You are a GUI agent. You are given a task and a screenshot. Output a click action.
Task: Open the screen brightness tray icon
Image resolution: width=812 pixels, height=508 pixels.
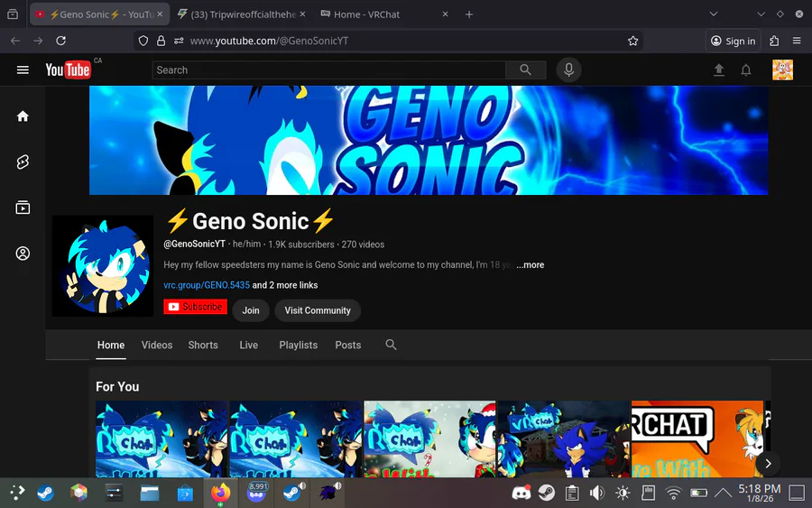tap(623, 493)
